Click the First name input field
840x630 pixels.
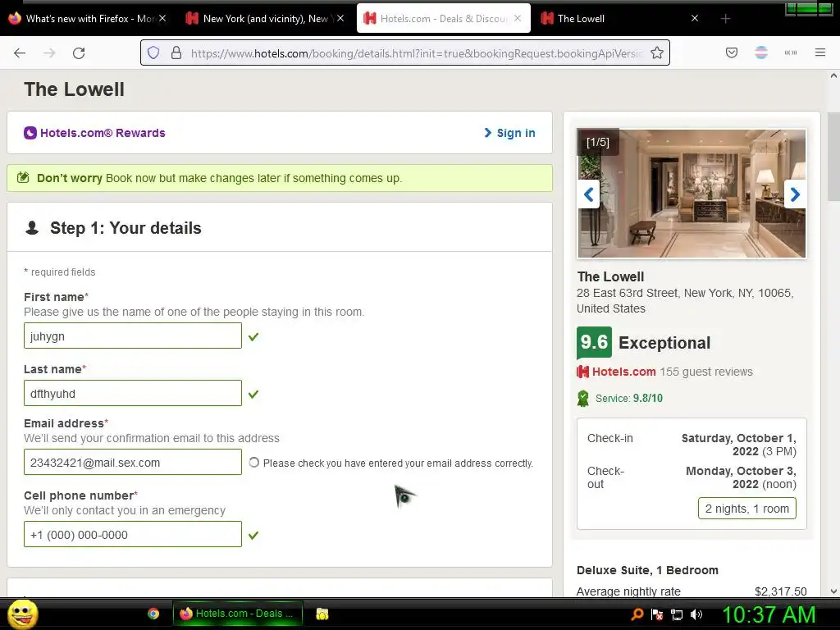(x=133, y=336)
